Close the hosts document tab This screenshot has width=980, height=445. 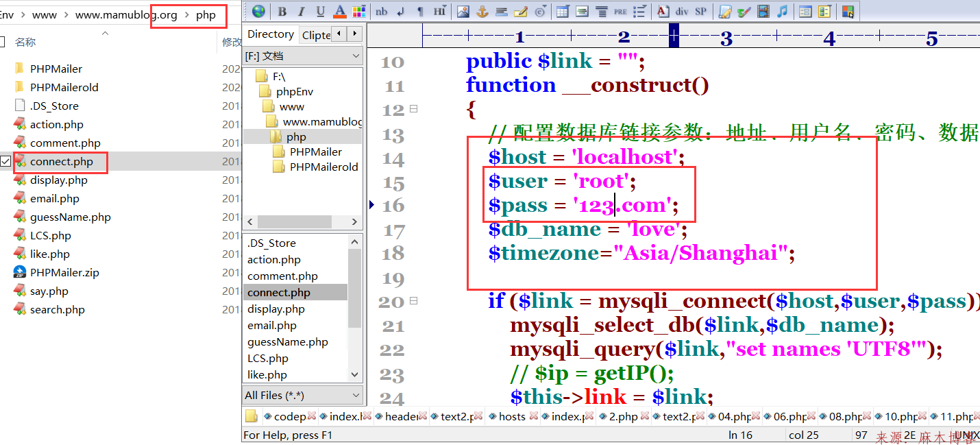point(534,416)
